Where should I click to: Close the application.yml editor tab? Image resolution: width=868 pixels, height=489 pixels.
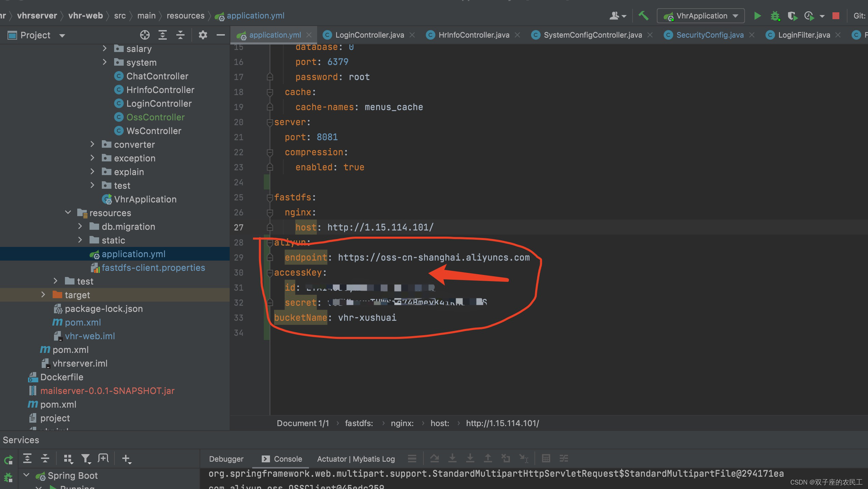(309, 35)
